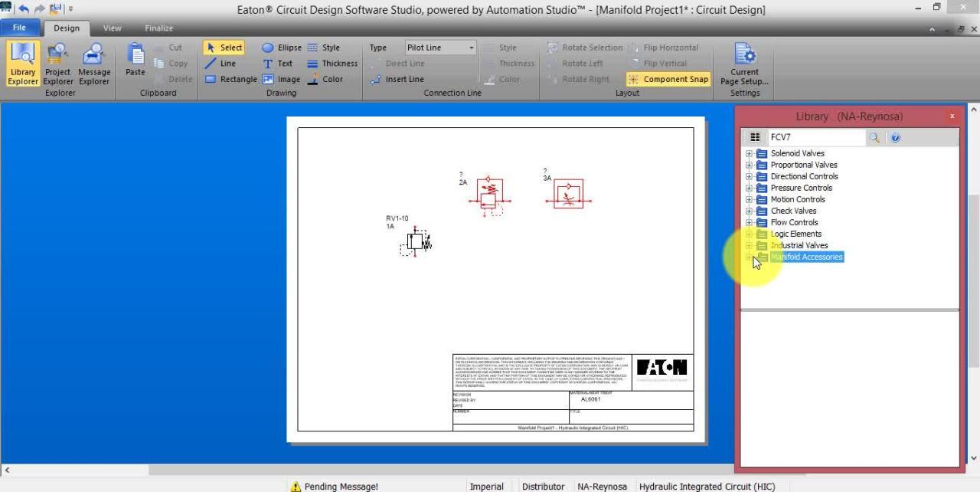Toggle Component Snap
Viewport: 980px width, 492px height.
(668, 79)
